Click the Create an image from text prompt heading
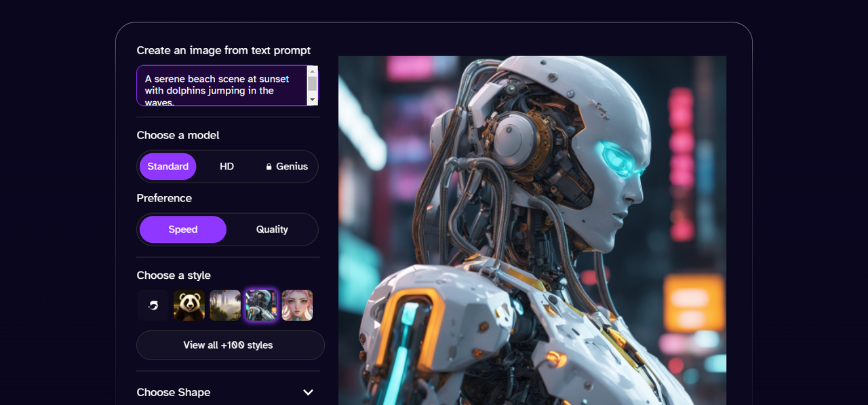 point(224,50)
